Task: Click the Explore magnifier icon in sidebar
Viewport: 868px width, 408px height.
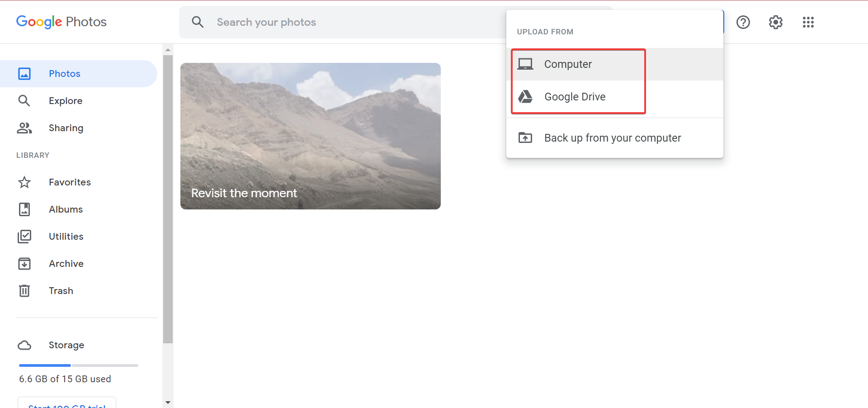Action: (24, 101)
